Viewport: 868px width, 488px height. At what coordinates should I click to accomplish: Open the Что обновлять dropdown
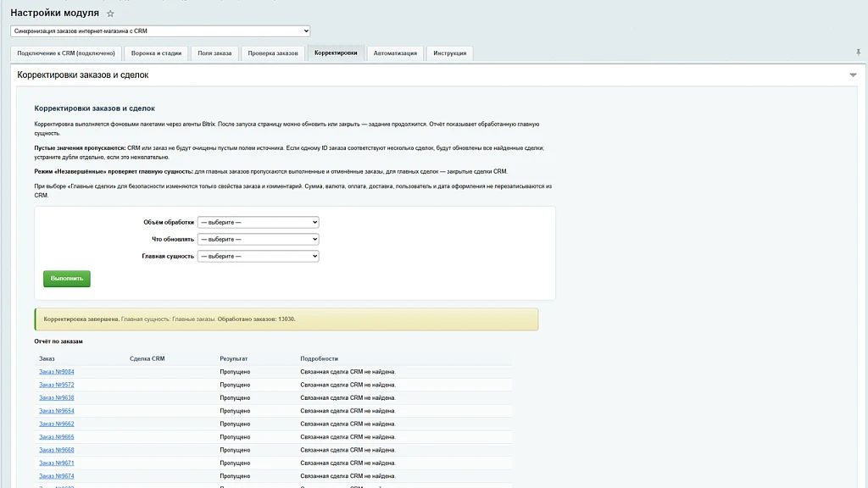(258, 239)
